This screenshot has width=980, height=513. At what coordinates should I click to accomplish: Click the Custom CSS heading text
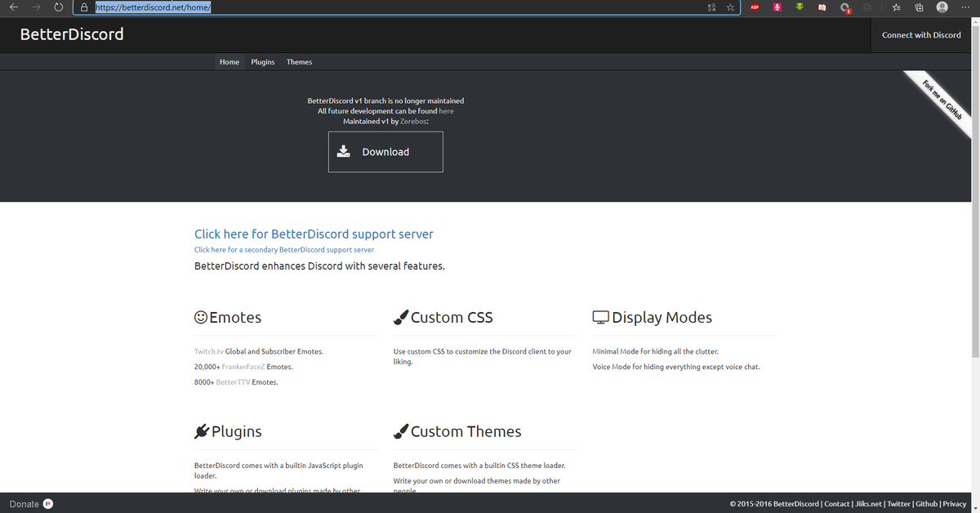coord(452,318)
